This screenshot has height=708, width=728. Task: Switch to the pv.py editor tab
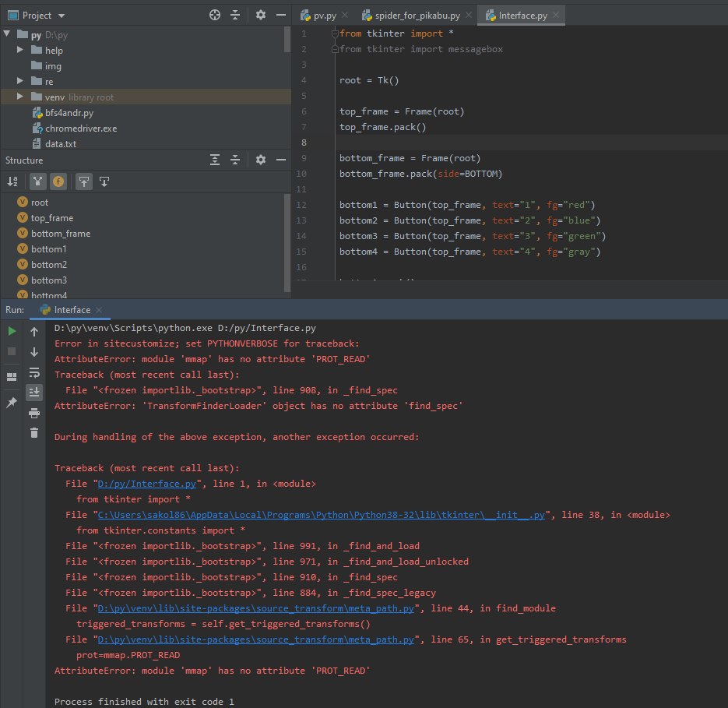pos(324,15)
